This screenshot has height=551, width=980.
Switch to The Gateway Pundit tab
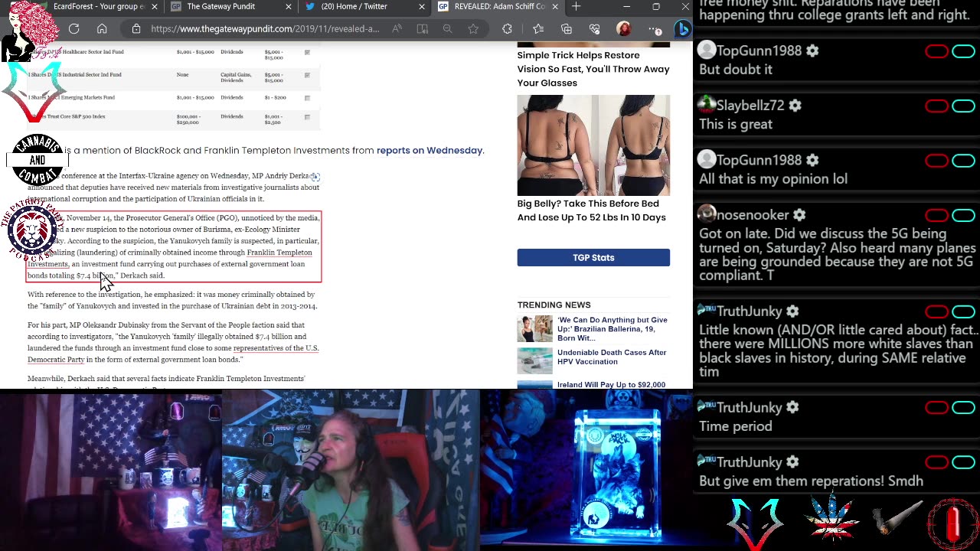coord(230,7)
